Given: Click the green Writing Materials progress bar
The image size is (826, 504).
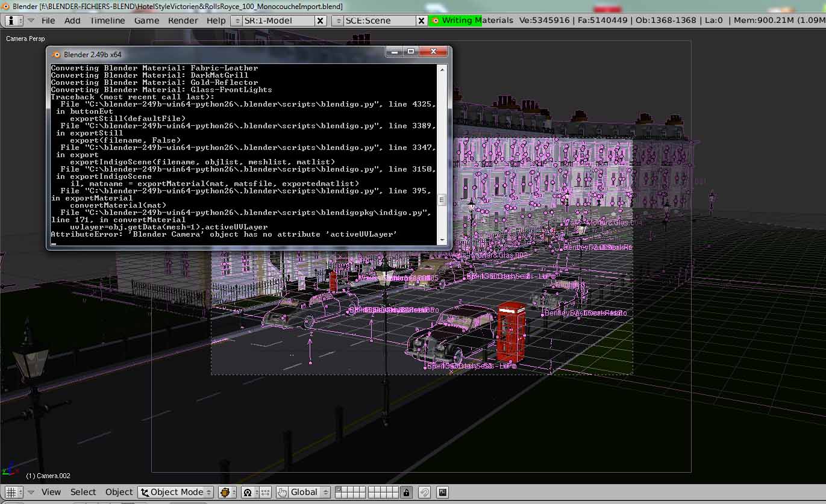Looking at the screenshot, I should tap(455, 20).
